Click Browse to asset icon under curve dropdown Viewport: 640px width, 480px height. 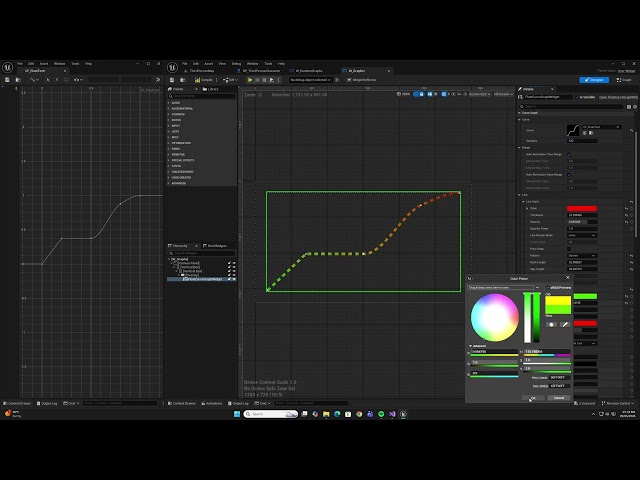(x=591, y=133)
